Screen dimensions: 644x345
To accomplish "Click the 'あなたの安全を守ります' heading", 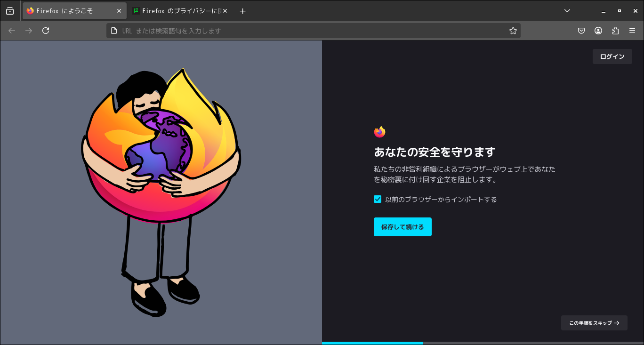I will 435,152.
